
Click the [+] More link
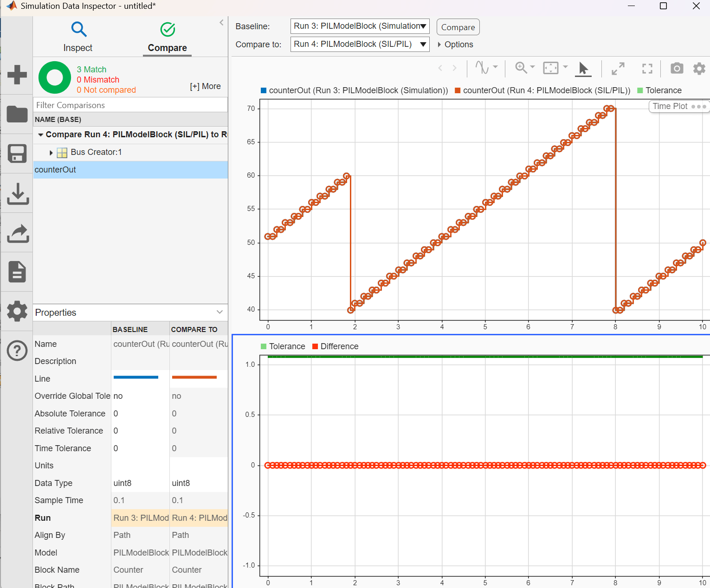(x=205, y=86)
